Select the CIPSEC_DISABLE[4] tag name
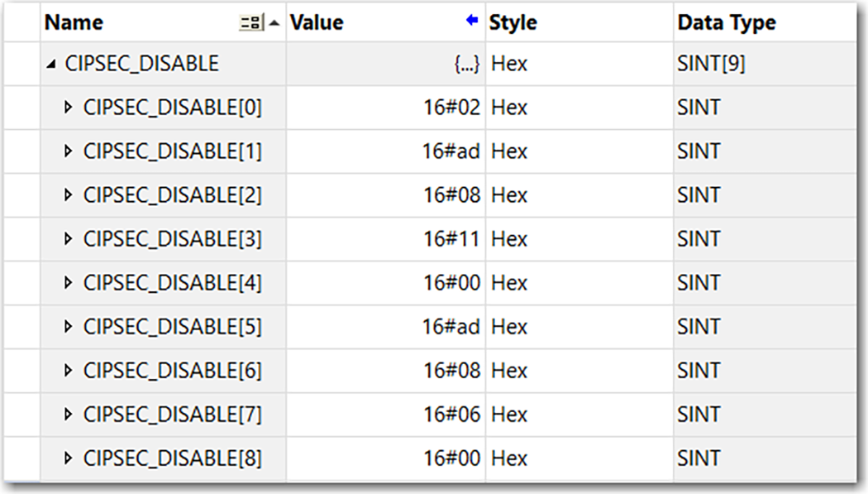 pos(172,283)
